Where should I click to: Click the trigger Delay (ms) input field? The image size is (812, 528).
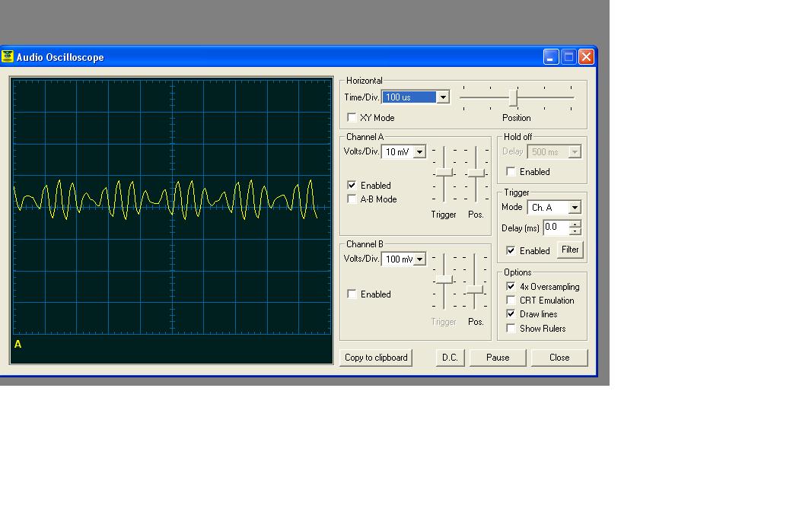(x=556, y=227)
